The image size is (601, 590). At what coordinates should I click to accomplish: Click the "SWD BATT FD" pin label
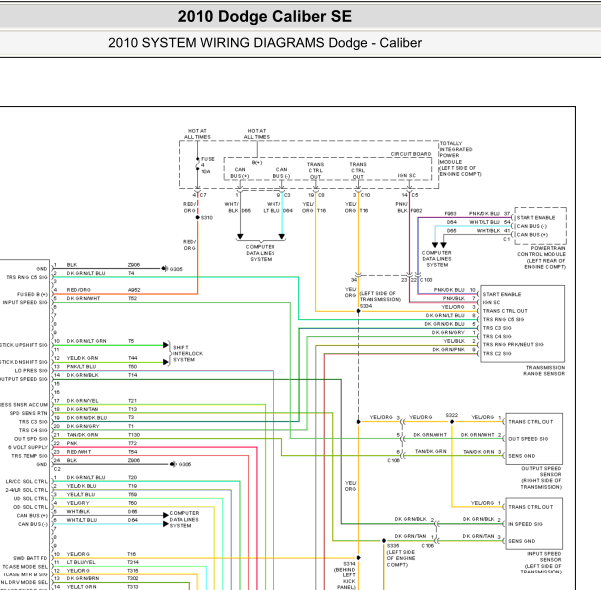tap(30, 558)
